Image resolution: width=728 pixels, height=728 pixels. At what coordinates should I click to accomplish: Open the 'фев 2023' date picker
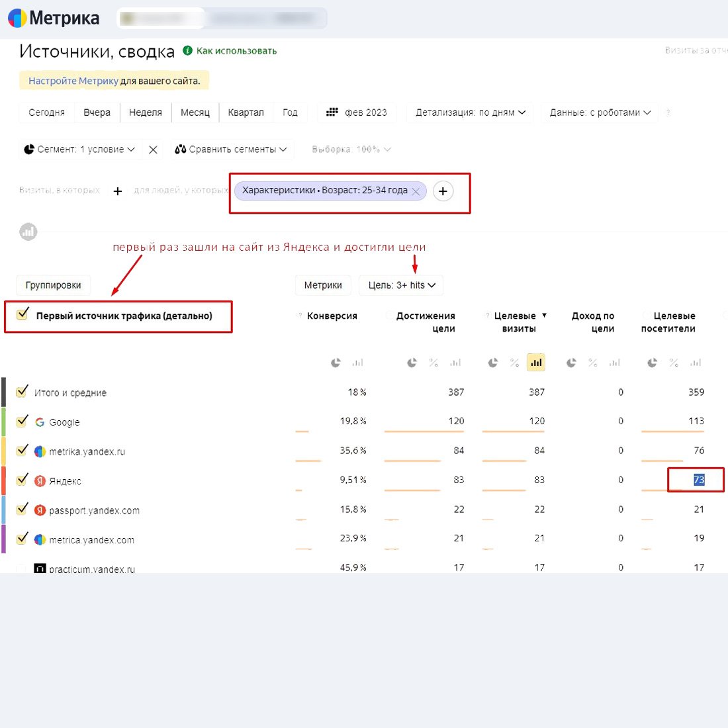tap(357, 113)
